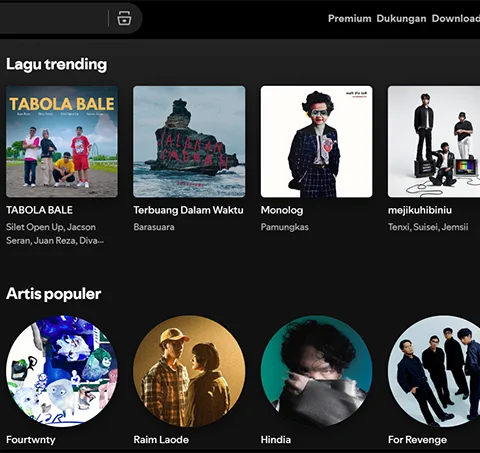Viewport: 480px width, 453px height.
Task: Open the Monolog album cover
Action: coord(316,142)
